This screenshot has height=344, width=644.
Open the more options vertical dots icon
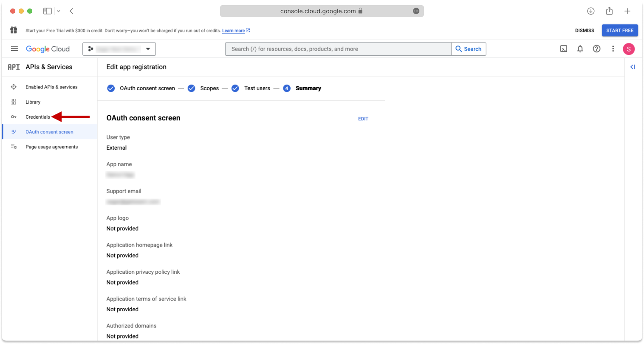[x=613, y=49]
